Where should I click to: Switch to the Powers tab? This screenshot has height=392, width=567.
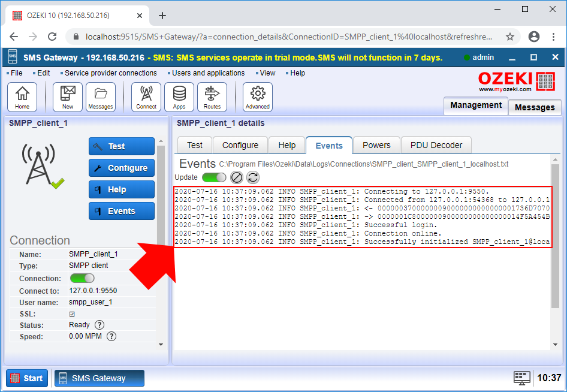376,145
